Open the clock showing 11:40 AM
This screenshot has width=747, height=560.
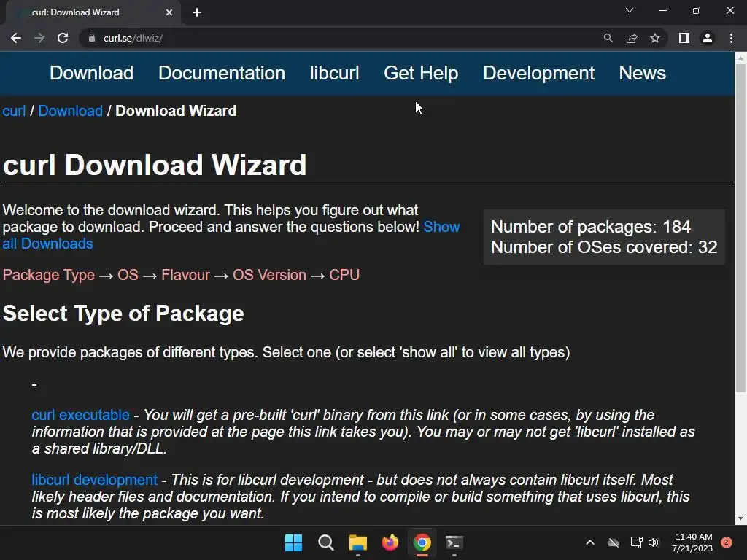693,542
